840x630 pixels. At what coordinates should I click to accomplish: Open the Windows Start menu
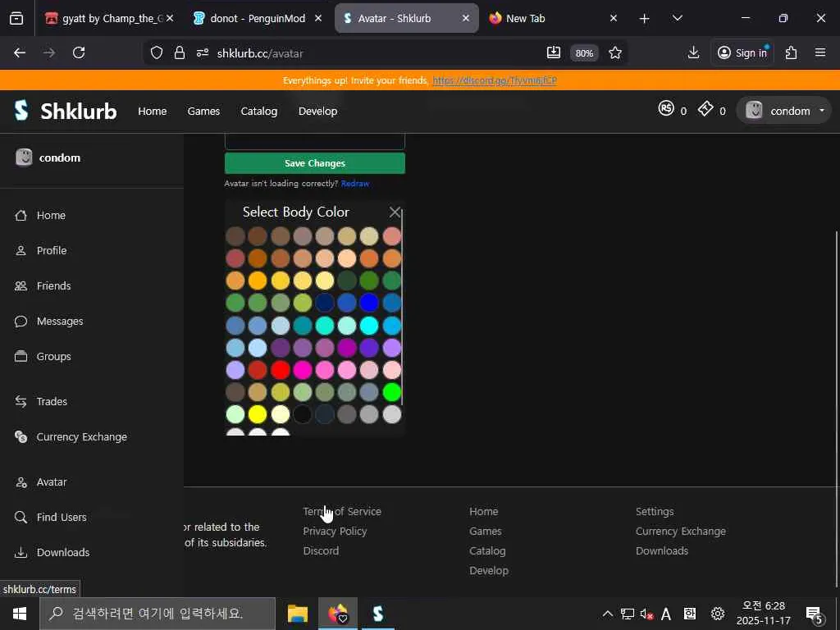coord(20,614)
